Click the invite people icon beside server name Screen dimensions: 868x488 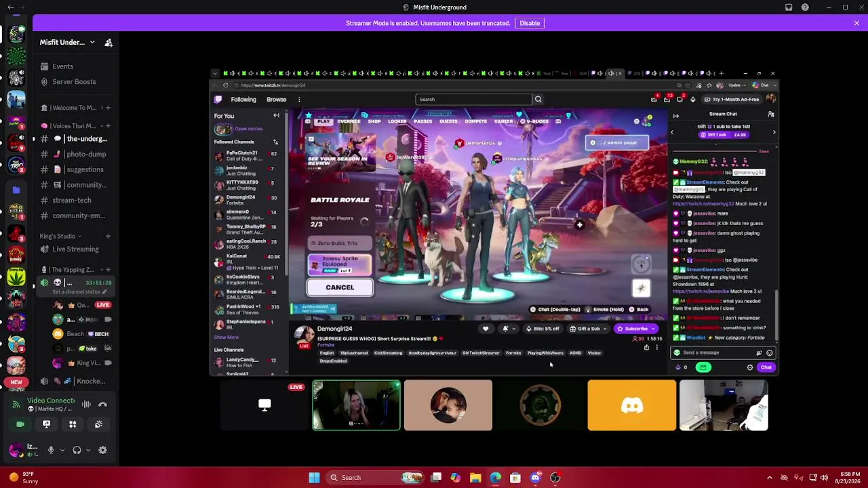(x=108, y=42)
